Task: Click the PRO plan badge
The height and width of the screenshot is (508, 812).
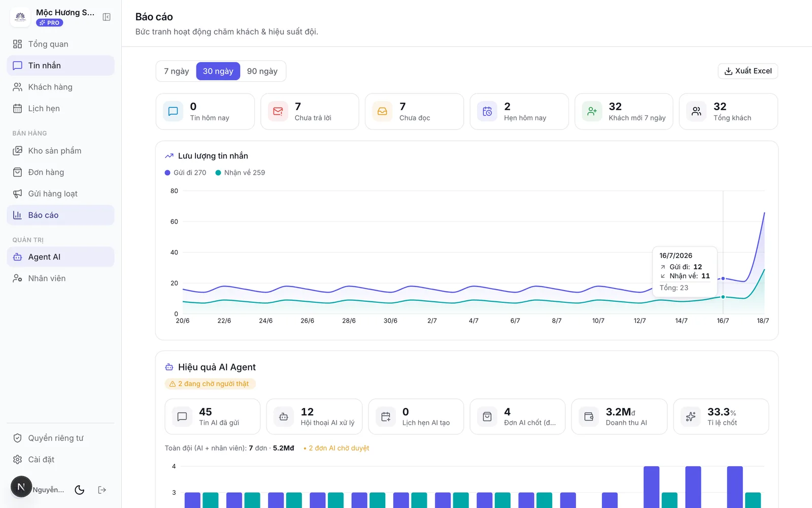Action: tap(50, 23)
